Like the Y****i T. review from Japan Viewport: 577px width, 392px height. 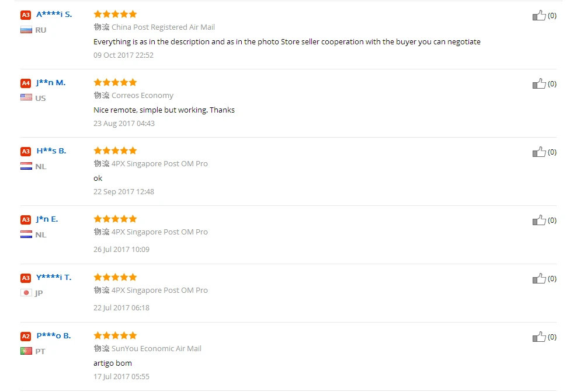539,279
